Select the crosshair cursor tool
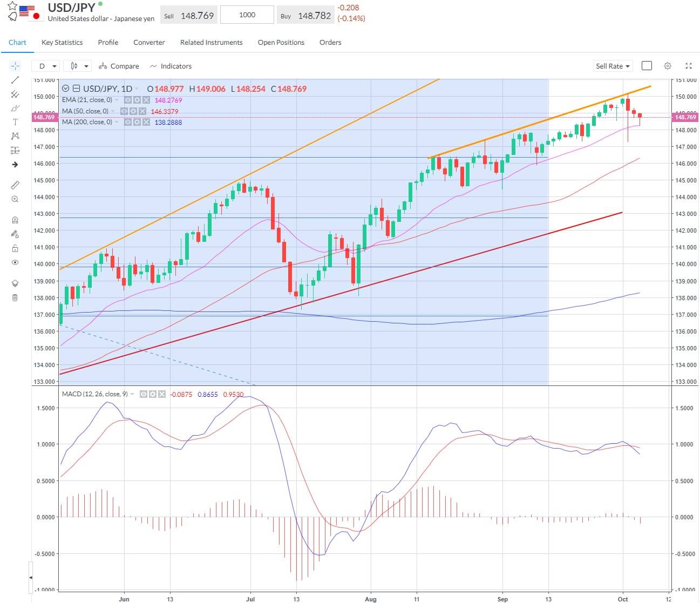Image resolution: width=700 pixels, height=603 pixels. [15, 66]
